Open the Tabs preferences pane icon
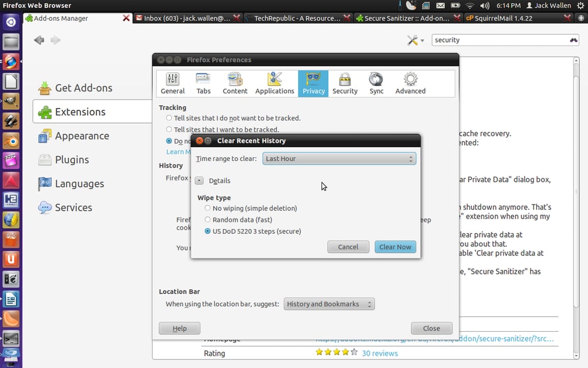 coord(203,83)
